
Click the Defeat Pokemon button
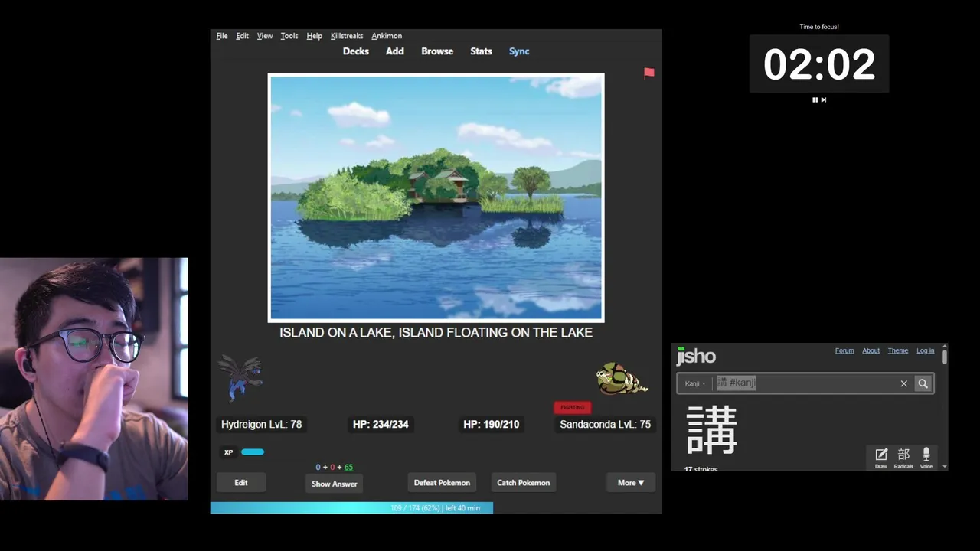(x=442, y=482)
